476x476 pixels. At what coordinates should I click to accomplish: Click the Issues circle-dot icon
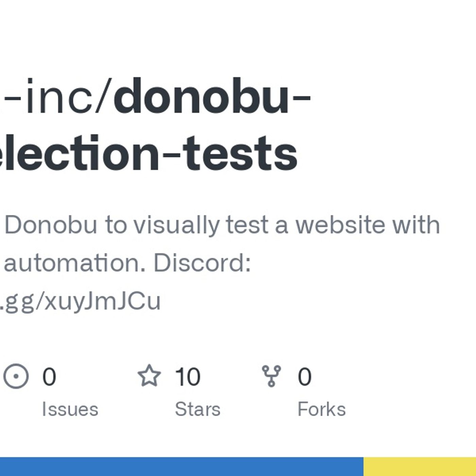[16, 376]
